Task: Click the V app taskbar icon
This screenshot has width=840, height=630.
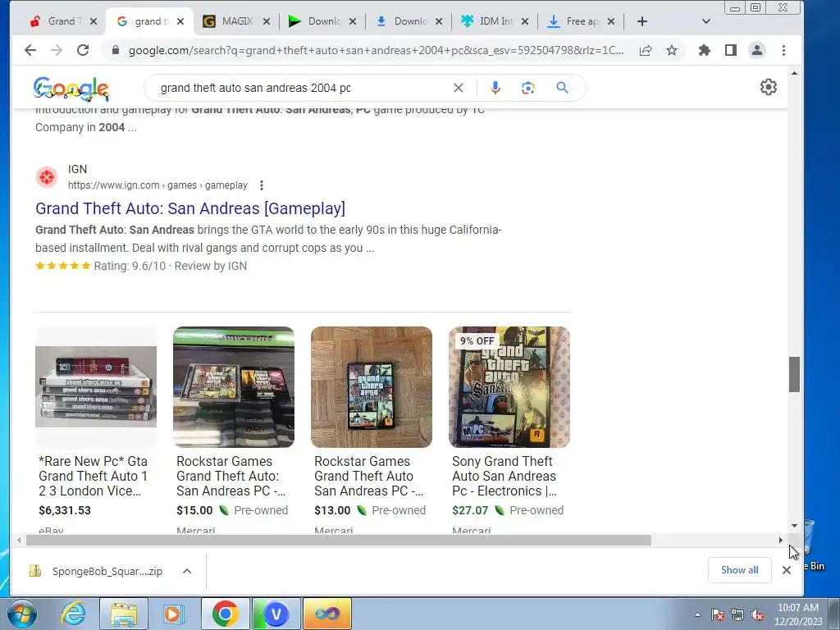Action: coord(276,614)
